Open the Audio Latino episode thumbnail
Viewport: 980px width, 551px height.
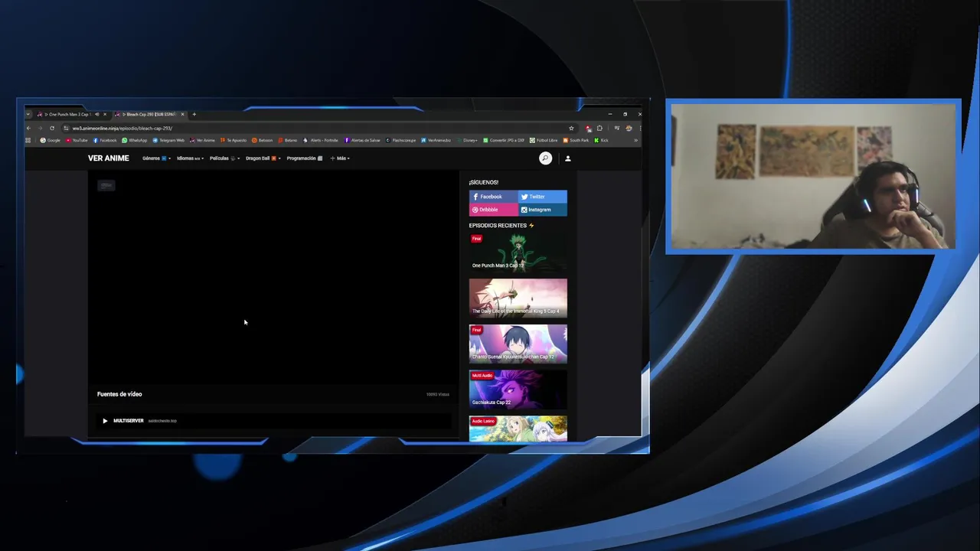518,429
